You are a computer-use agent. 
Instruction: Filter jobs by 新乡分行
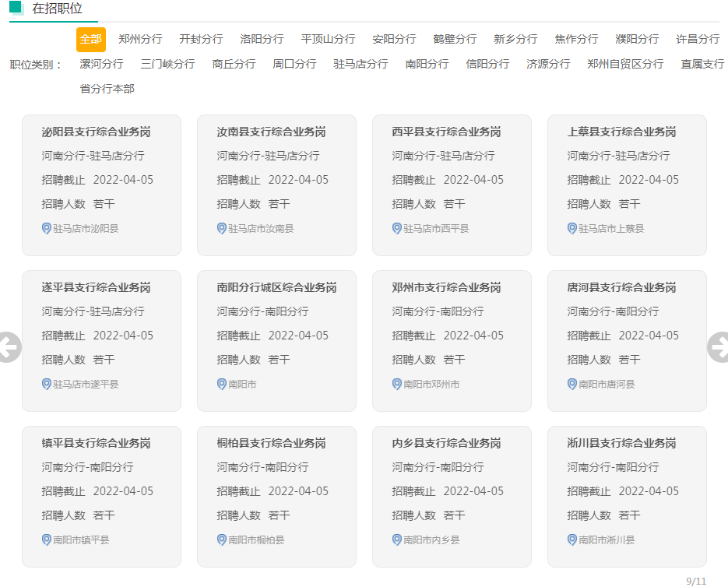click(515, 39)
